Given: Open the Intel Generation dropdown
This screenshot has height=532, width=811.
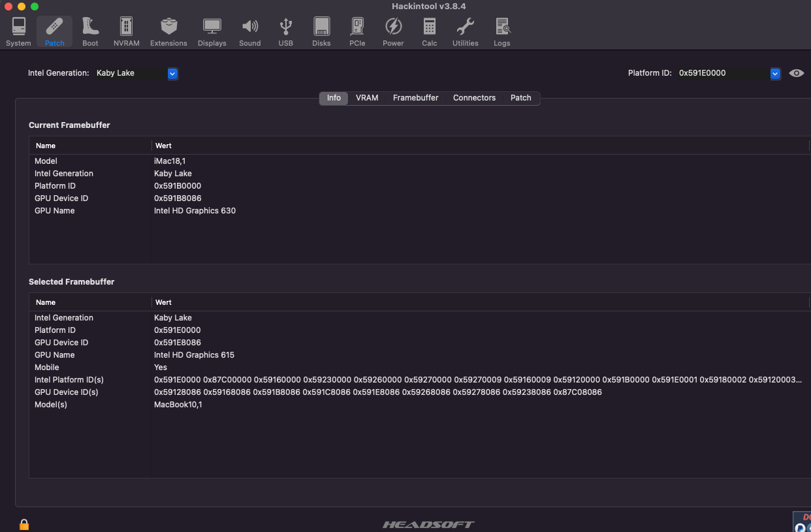Looking at the screenshot, I should tap(172, 74).
